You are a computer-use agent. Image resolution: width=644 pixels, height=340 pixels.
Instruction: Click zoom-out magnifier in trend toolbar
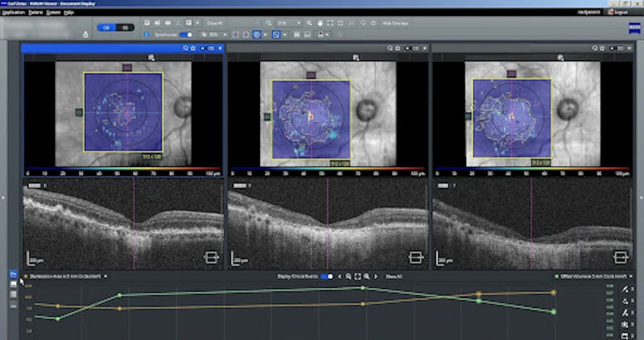[x=349, y=277]
